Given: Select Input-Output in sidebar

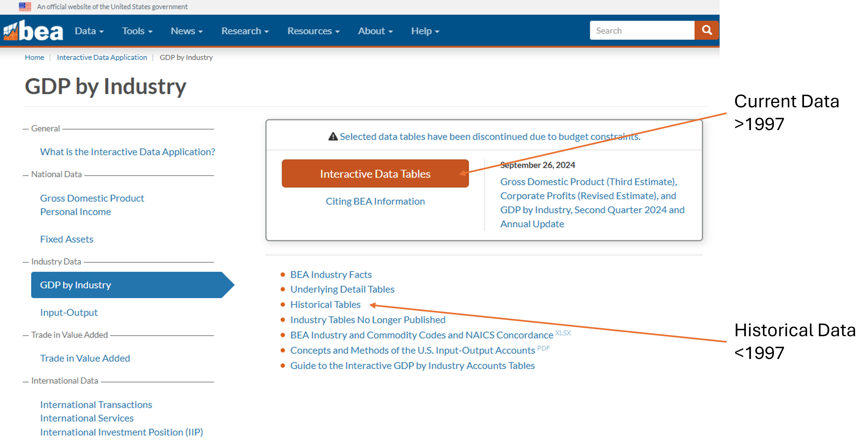Looking at the screenshot, I should point(69,312).
